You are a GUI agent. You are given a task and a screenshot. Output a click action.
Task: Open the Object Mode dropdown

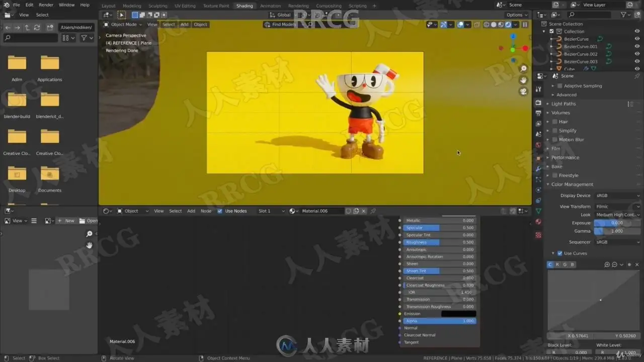click(123, 25)
